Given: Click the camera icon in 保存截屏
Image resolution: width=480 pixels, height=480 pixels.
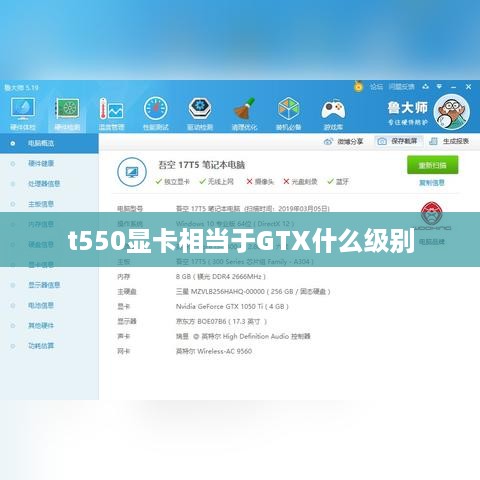Looking at the screenshot, I should [x=382, y=142].
